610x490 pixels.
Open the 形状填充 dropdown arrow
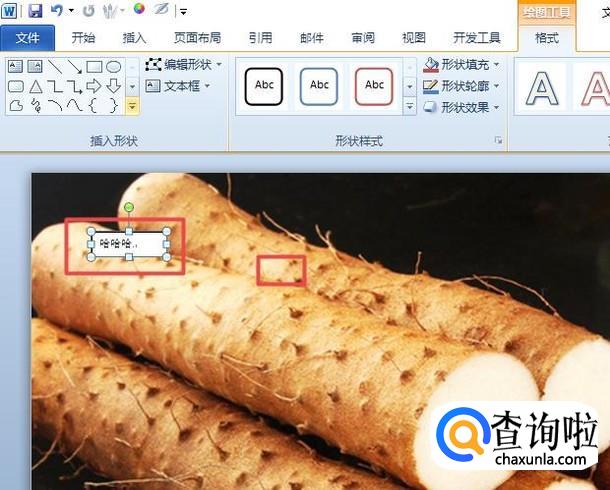497,65
